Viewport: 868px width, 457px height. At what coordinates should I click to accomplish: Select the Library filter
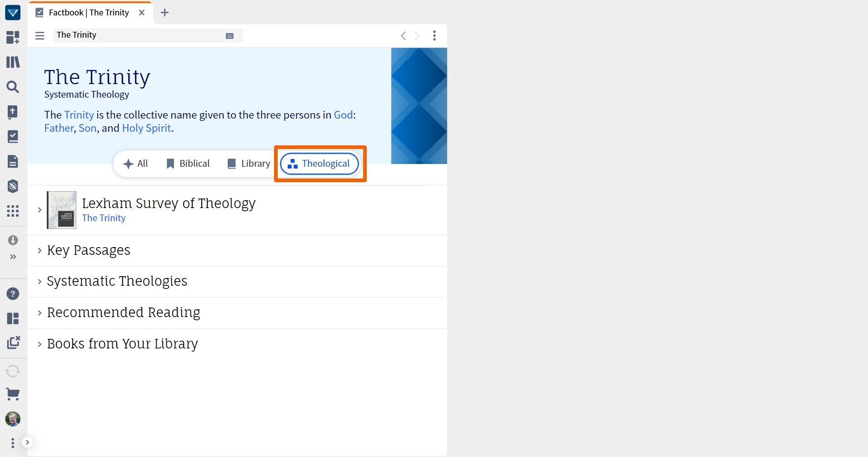249,164
